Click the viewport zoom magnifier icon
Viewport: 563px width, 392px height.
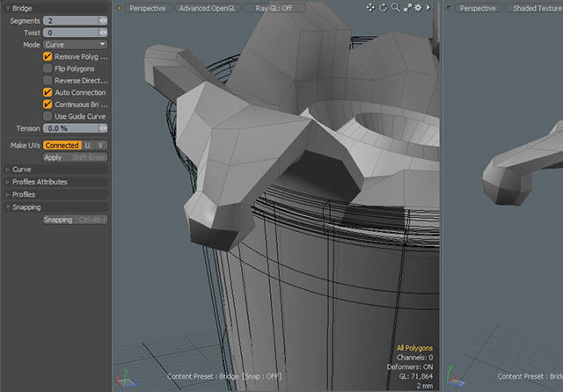(x=396, y=8)
